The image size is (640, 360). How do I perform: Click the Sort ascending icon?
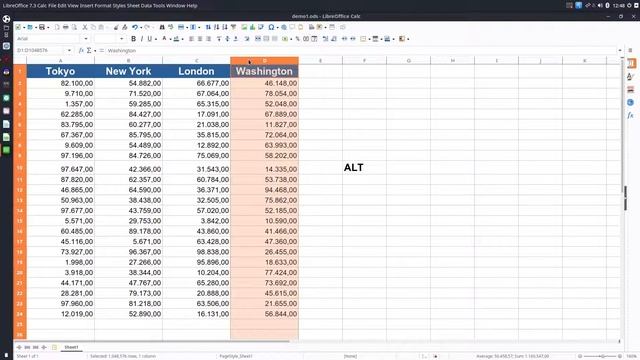pos(216,27)
